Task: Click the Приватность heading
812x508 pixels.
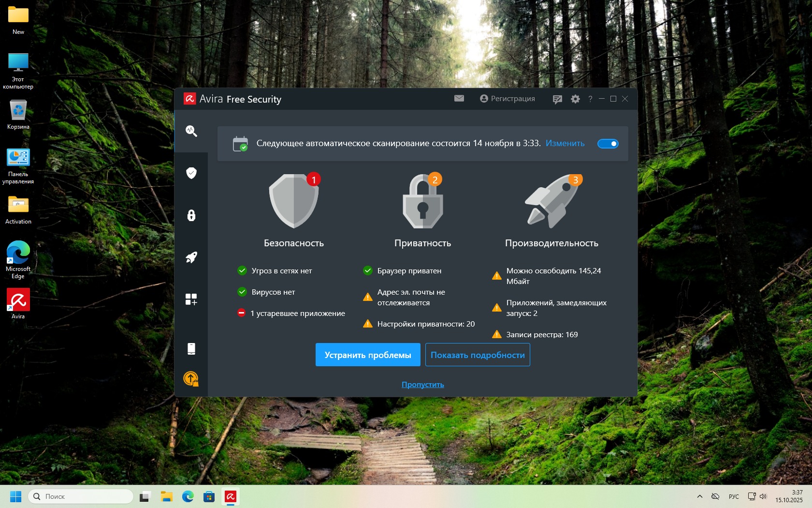Action: point(423,243)
